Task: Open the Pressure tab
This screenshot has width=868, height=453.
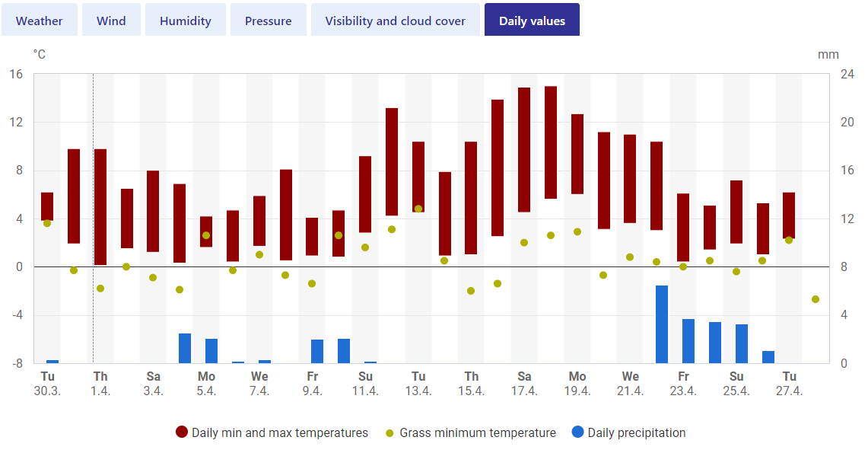Action: coord(269,21)
